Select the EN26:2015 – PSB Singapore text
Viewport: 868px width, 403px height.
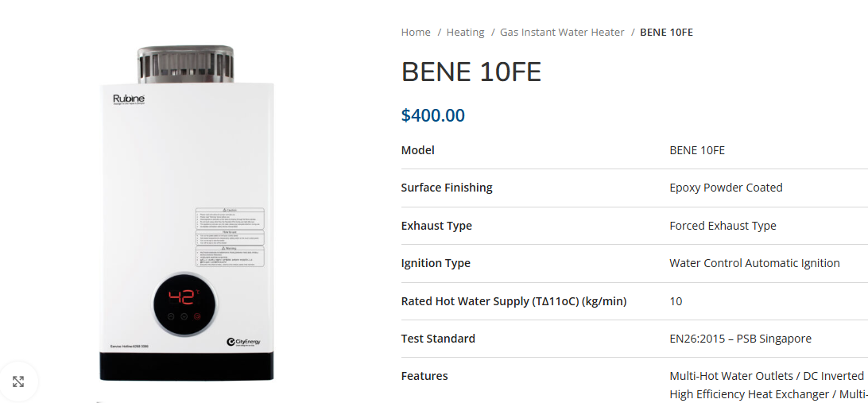coord(740,339)
